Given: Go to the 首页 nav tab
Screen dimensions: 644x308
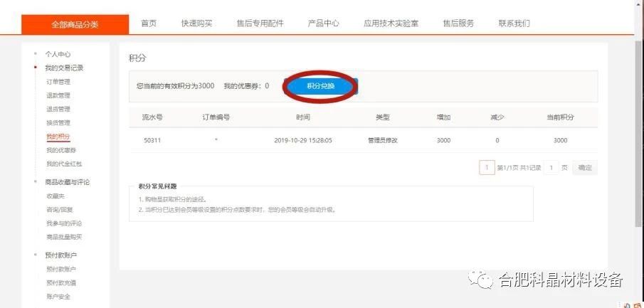Looking at the screenshot, I should (149, 23).
